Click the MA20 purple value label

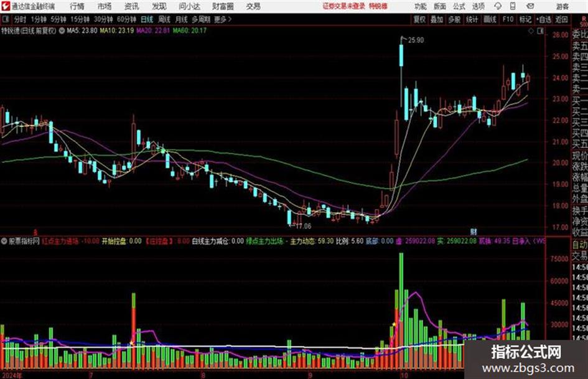[x=153, y=30]
